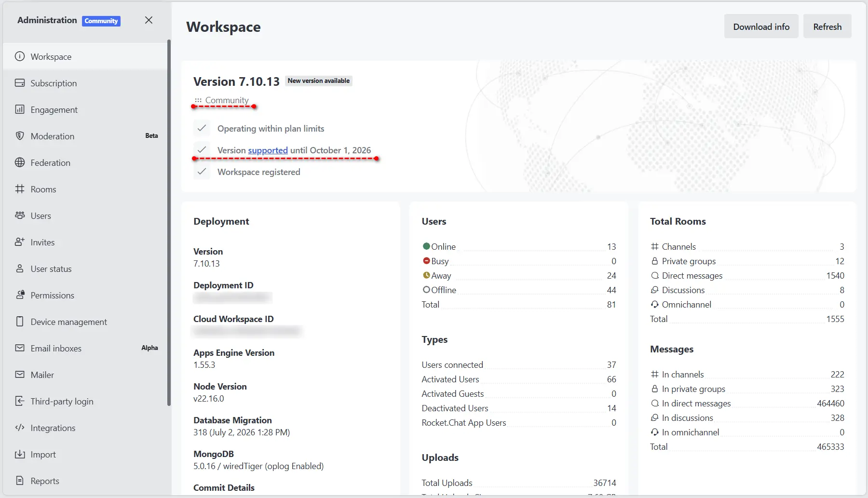This screenshot has height=498, width=868.
Task: Click the Invites add-user icon
Action: coord(20,242)
